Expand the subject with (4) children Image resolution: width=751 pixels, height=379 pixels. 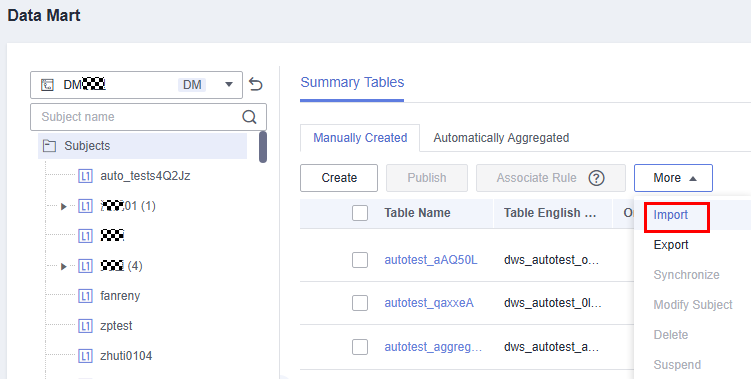(64, 266)
